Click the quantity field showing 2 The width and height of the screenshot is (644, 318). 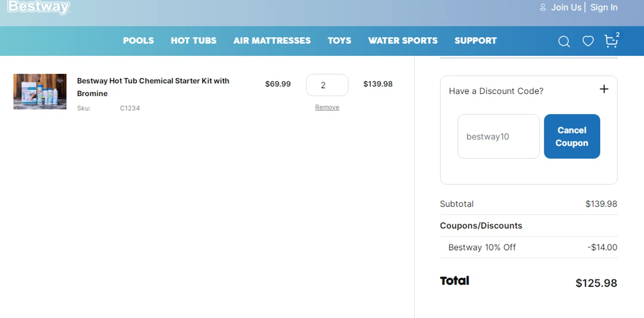point(327,85)
